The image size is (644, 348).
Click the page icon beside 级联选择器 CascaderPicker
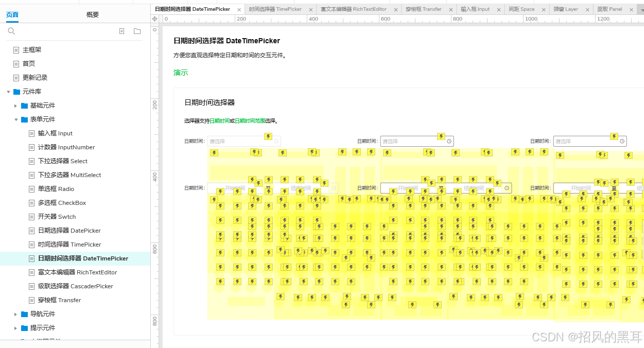click(31, 286)
